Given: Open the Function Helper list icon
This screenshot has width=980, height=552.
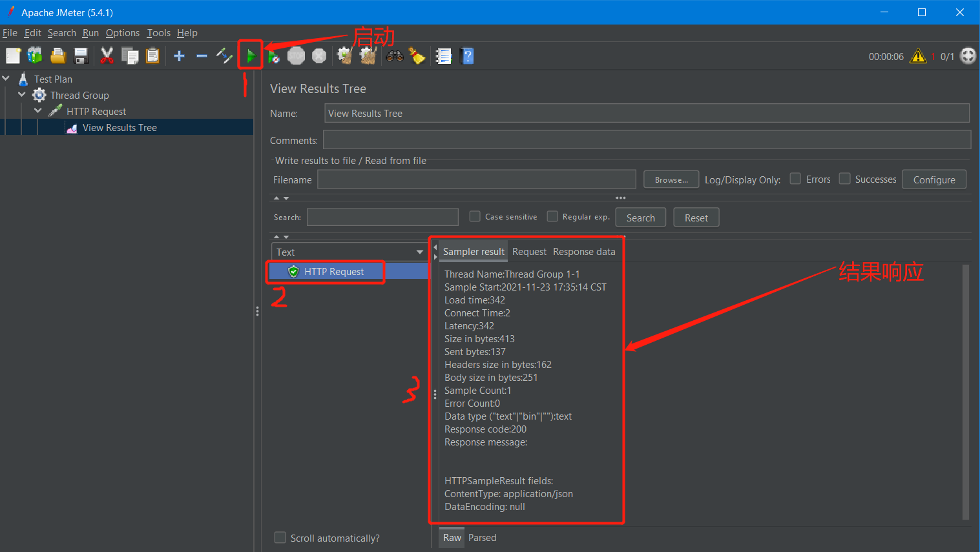Looking at the screenshot, I should tap(444, 56).
